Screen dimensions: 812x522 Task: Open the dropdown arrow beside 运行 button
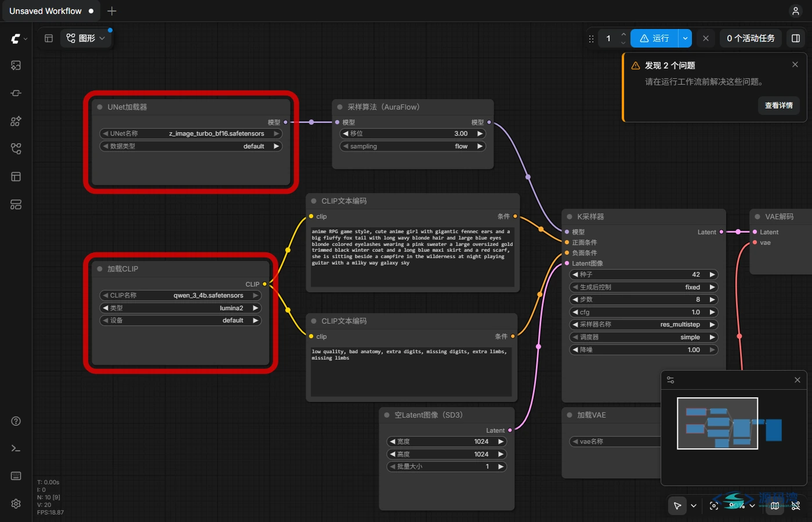coord(685,38)
